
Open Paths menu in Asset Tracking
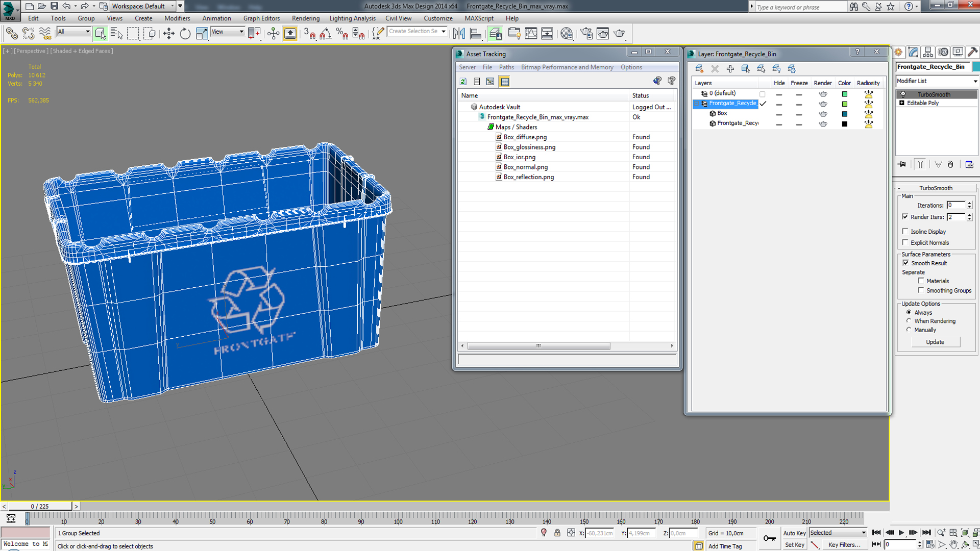(506, 67)
